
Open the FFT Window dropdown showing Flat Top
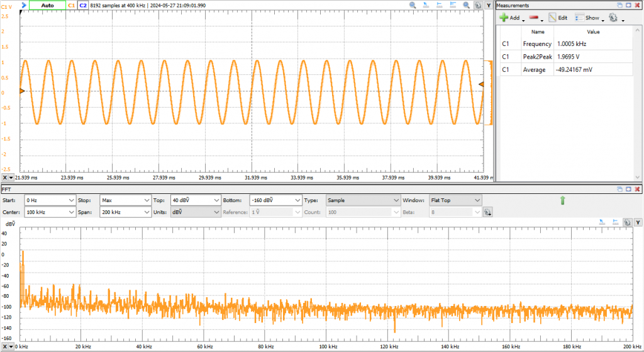point(455,200)
